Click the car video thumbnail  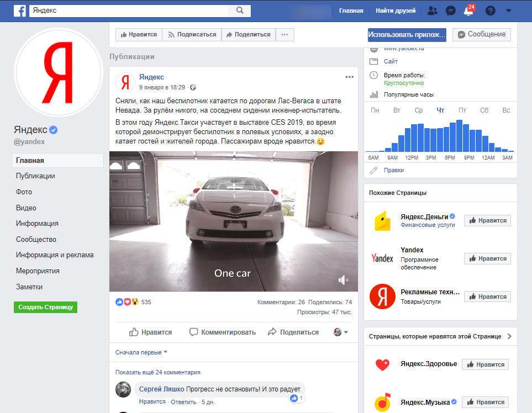[234, 221]
